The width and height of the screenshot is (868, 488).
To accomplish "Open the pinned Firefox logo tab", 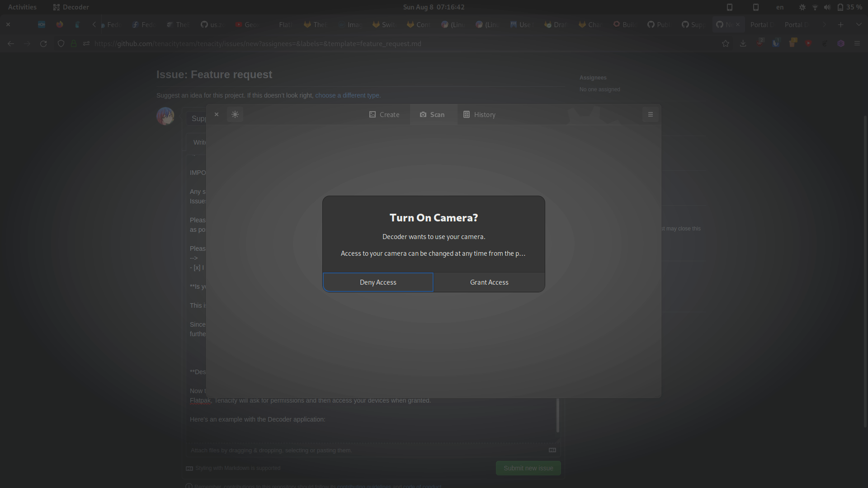I will tap(60, 25).
